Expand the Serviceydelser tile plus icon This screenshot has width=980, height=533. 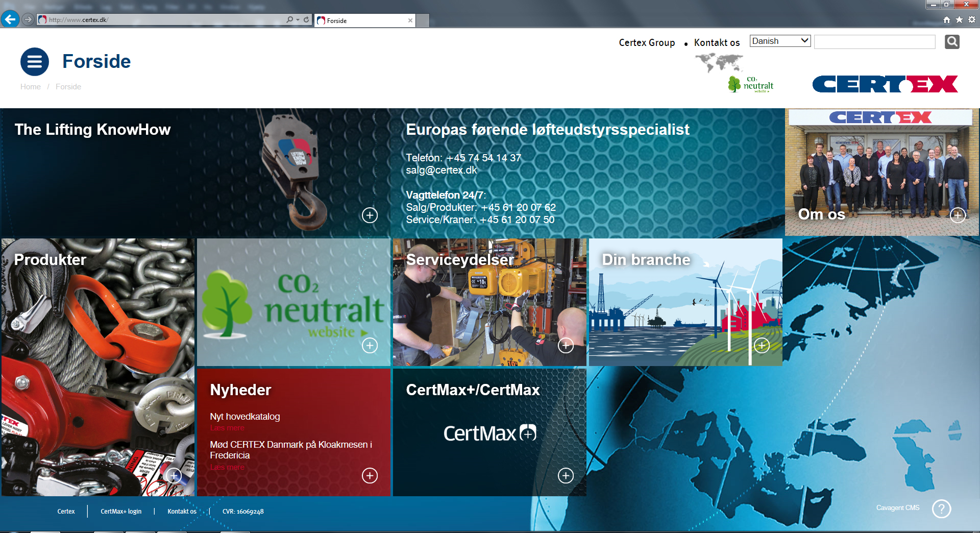566,346
